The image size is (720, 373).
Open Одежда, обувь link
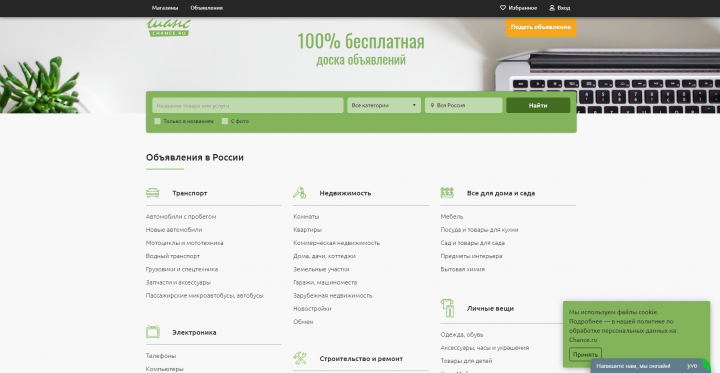point(462,335)
